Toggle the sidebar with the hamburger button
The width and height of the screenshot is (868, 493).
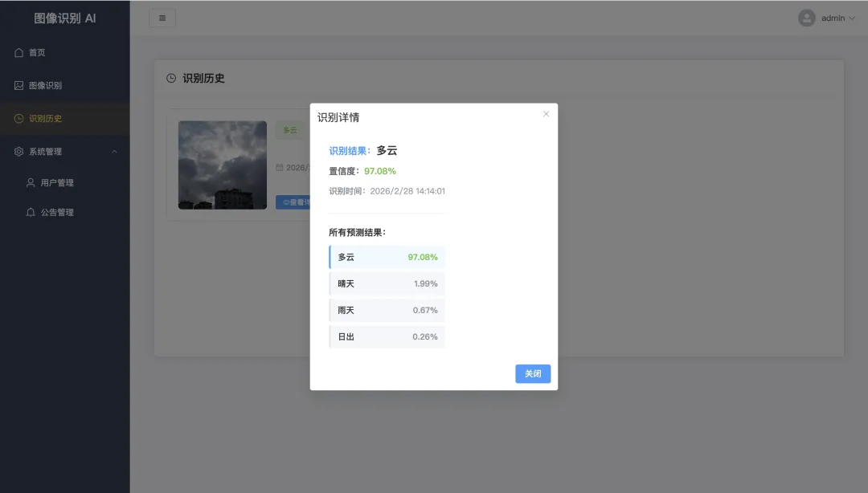coord(162,18)
